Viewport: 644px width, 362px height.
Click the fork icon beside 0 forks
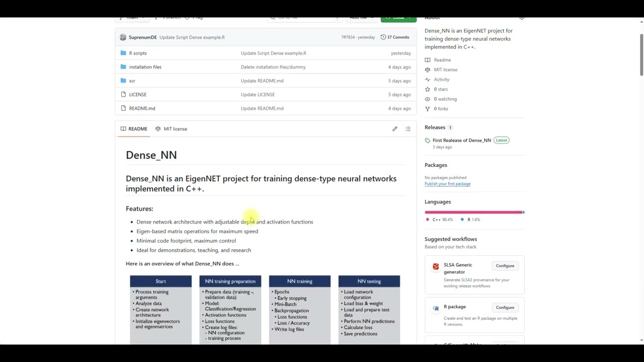tap(428, 109)
